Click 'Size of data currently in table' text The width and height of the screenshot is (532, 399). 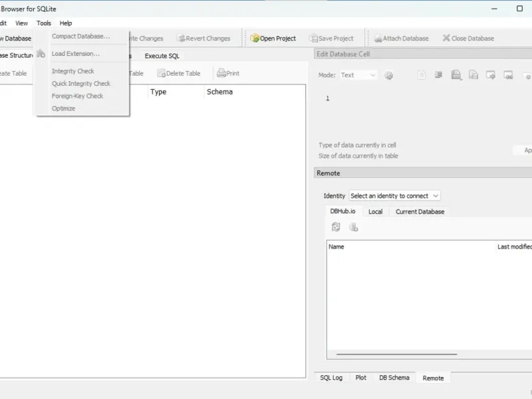tap(358, 156)
